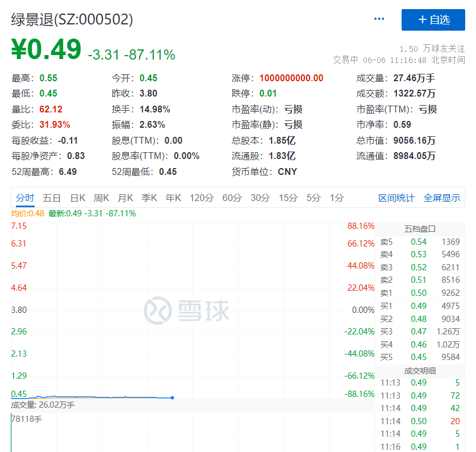Add stock to watchlist with 自选 button
The height and width of the screenshot is (452, 476).
point(433,20)
